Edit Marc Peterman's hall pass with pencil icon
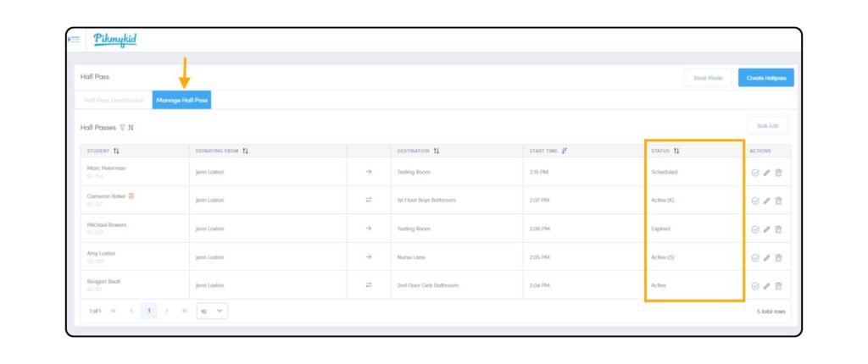Screen dimensions: 868x364 (766, 172)
